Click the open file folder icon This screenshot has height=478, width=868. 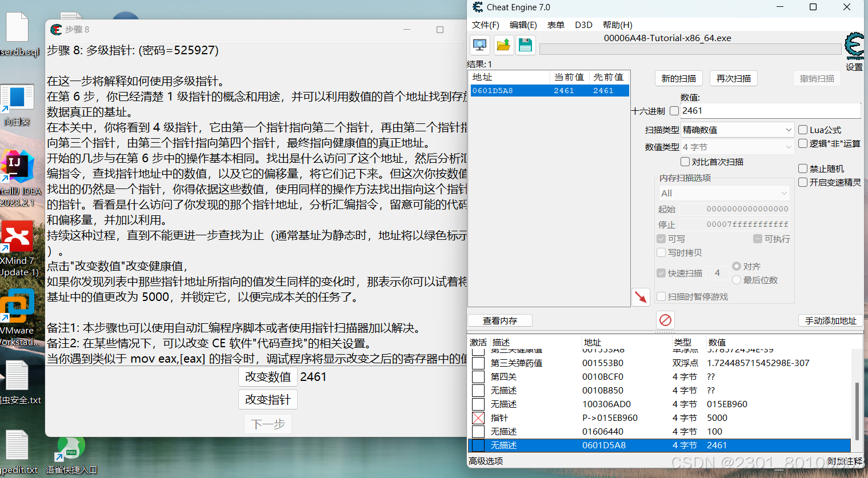503,45
